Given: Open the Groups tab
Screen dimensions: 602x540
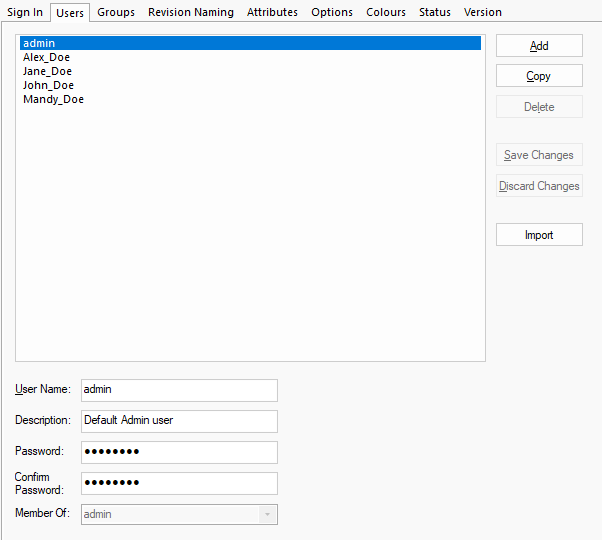Looking at the screenshot, I should [116, 12].
